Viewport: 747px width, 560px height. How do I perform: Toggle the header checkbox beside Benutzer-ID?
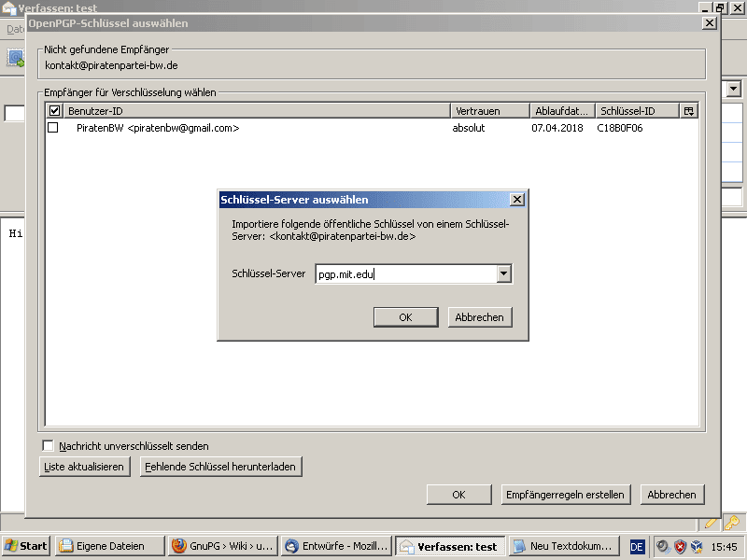(x=55, y=111)
